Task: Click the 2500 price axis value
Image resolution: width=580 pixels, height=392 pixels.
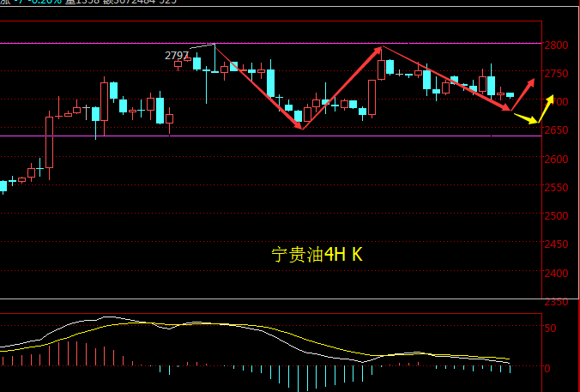Action: coord(556,215)
